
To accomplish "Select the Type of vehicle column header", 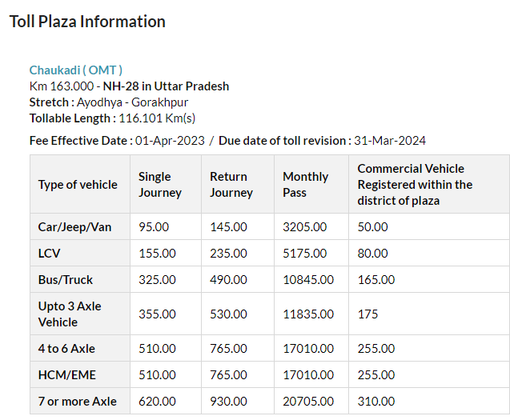I will click(78, 185).
